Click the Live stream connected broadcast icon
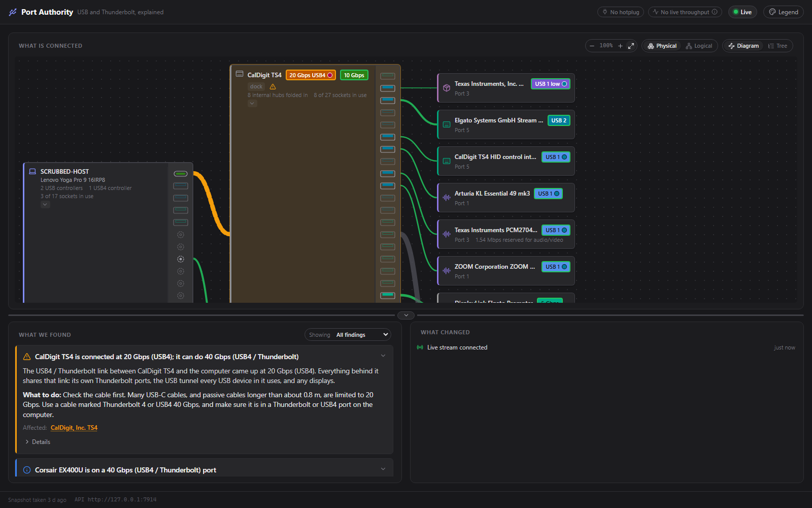Screen dimensions: 812x508 [420, 347]
